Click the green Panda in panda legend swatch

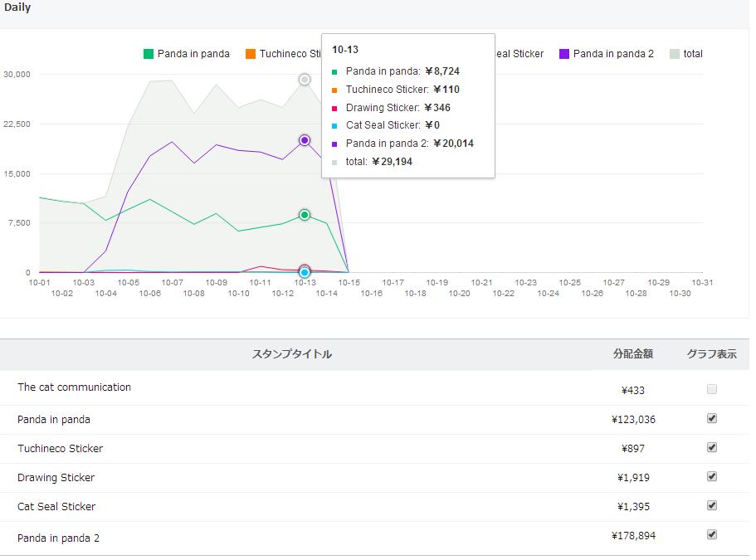149,54
